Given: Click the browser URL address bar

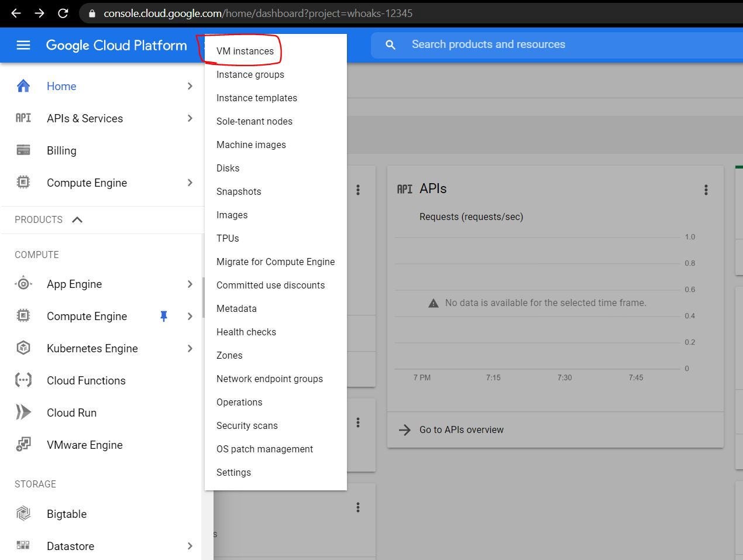Looking at the screenshot, I should click(410, 13).
